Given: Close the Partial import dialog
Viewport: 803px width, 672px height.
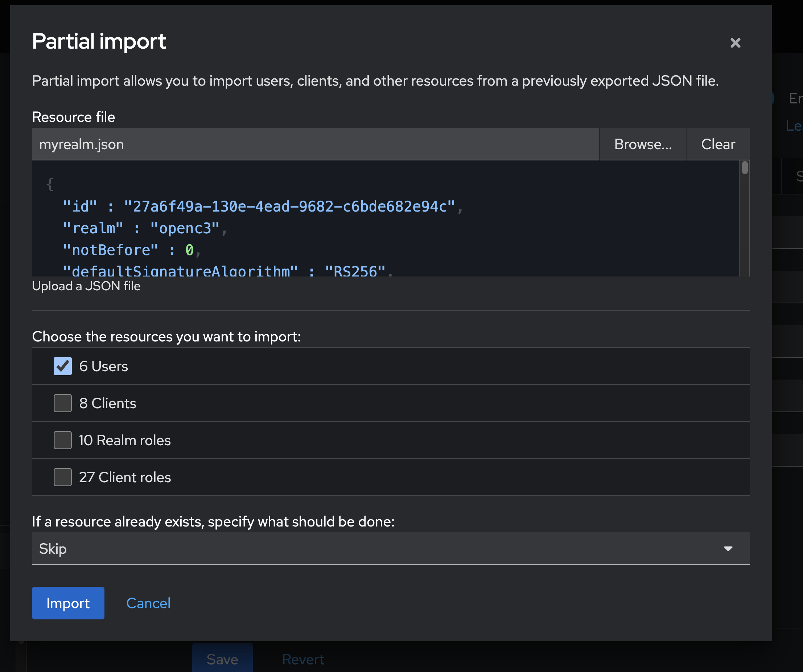Looking at the screenshot, I should (x=735, y=42).
